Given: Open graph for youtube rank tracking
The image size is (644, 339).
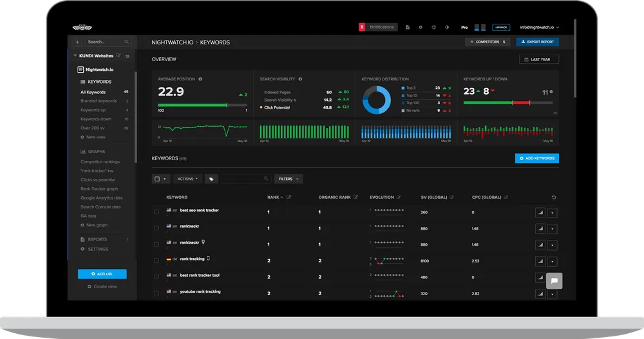Looking at the screenshot, I should tap(540, 294).
